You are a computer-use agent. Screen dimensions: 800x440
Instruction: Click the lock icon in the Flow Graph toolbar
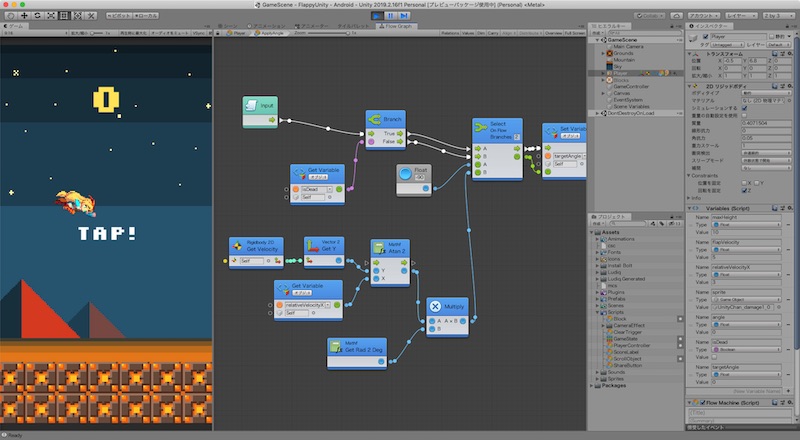pos(218,33)
